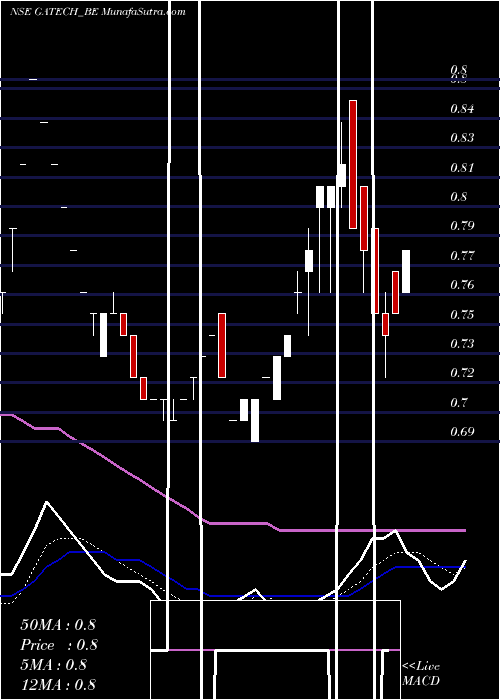Image resolution: width=500 pixels, height=700 pixels.
Task: Click the last white candle at the chart's right end
Action: pyautogui.click(x=406, y=271)
